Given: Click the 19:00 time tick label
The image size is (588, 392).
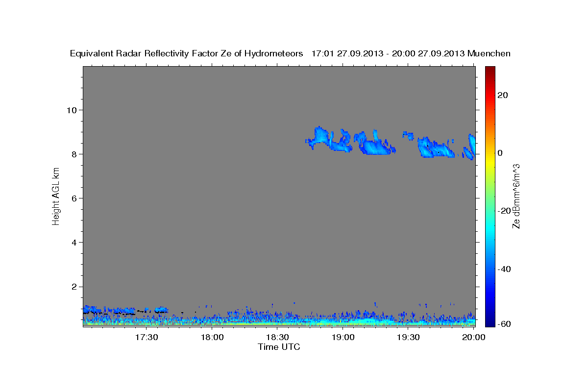Looking at the screenshot, I should pyautogui.click(x=343, y=338).
